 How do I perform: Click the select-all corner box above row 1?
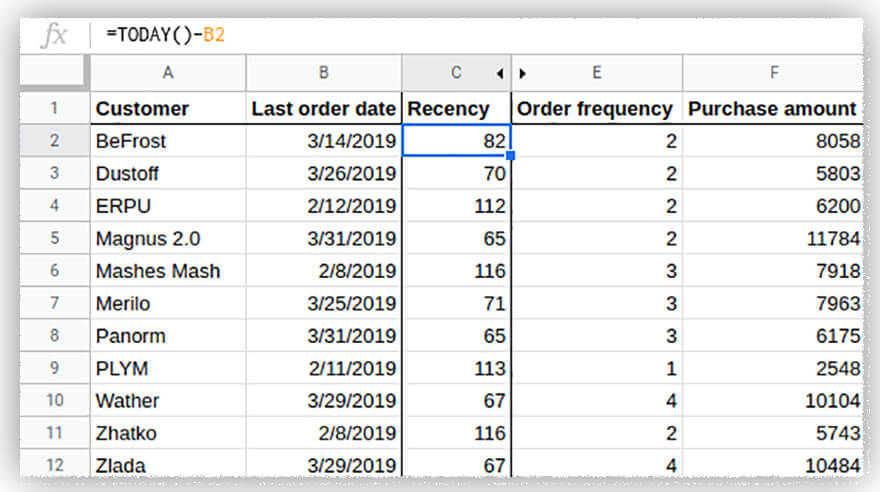point(54,72)
